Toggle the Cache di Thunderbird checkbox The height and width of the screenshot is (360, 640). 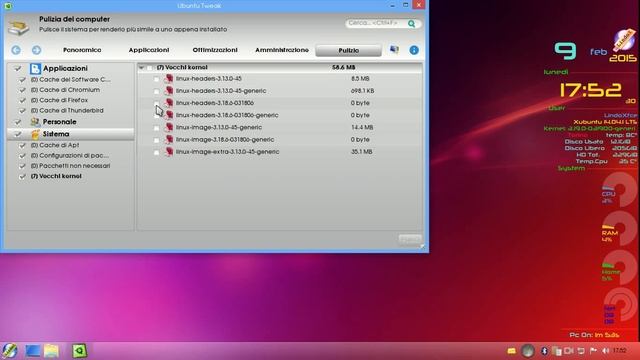(x=22, y=111)
